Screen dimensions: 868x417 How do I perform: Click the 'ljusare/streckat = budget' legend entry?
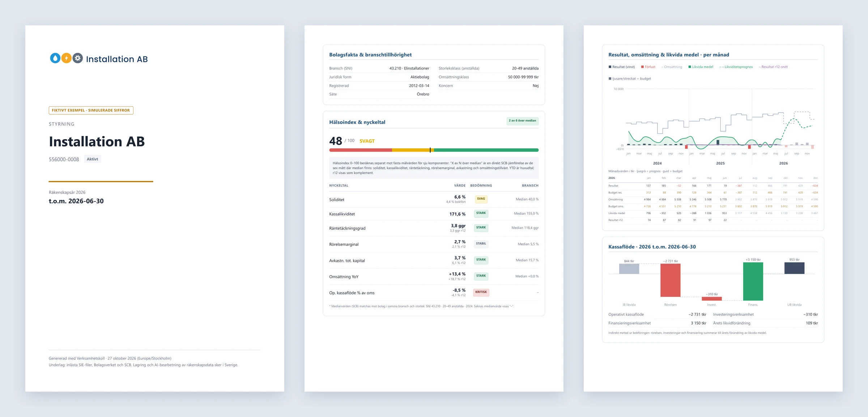pyautogui.click(x=630, y=78)
